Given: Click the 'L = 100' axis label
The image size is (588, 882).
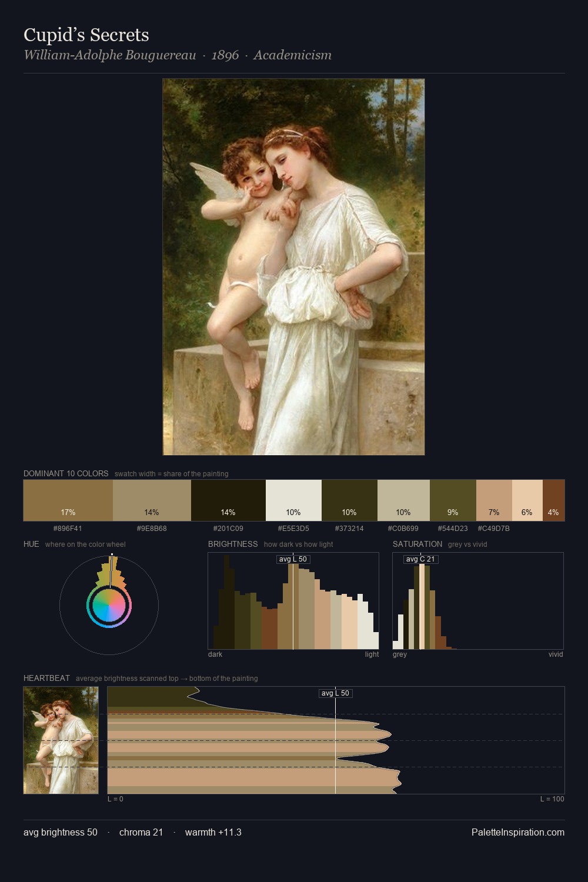Looking at the screenshot, I should 552,799.
